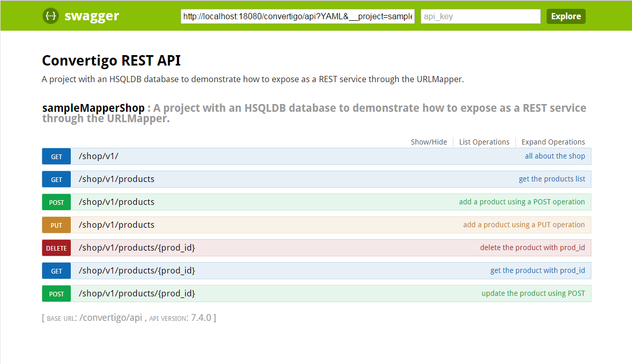632x364 pixels.
Task: Open 'add a product using a PUT operation'
Action: click(524, 225)
